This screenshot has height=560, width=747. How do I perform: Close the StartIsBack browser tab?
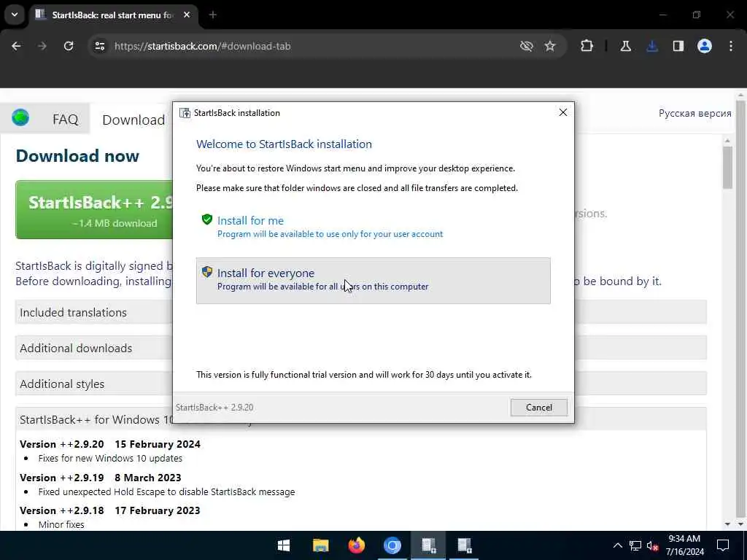coord(187,15)
